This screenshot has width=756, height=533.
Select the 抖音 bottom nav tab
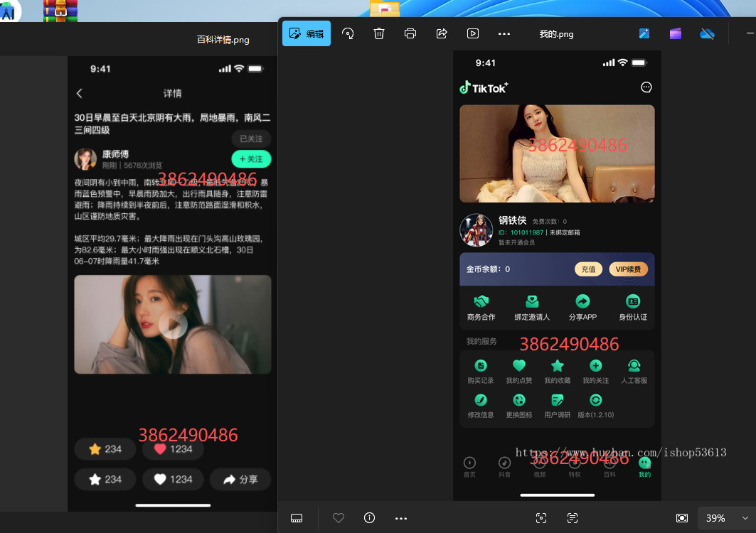504,467
